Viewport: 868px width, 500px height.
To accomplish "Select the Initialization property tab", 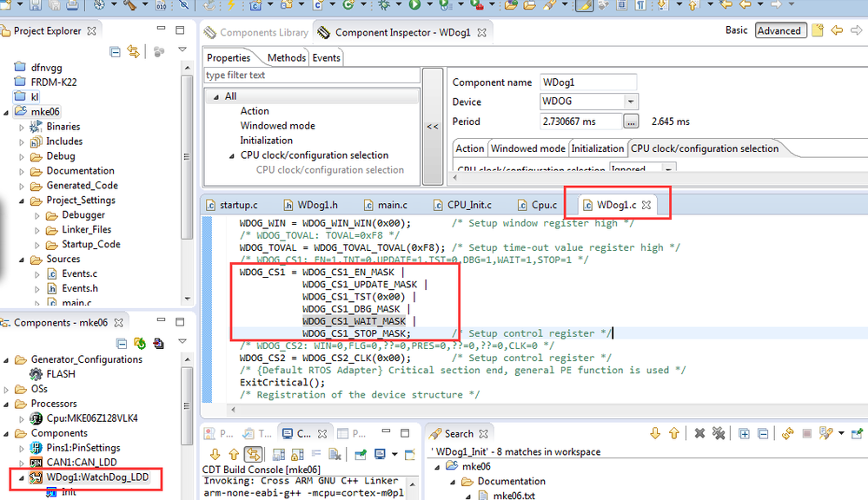I will (x=598, y=148).
